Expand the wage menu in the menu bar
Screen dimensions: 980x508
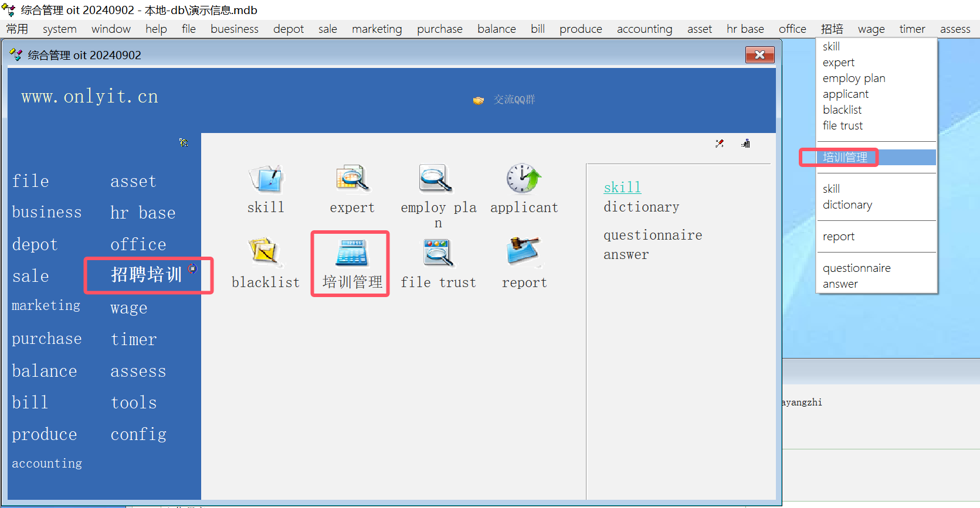(871, 29)
